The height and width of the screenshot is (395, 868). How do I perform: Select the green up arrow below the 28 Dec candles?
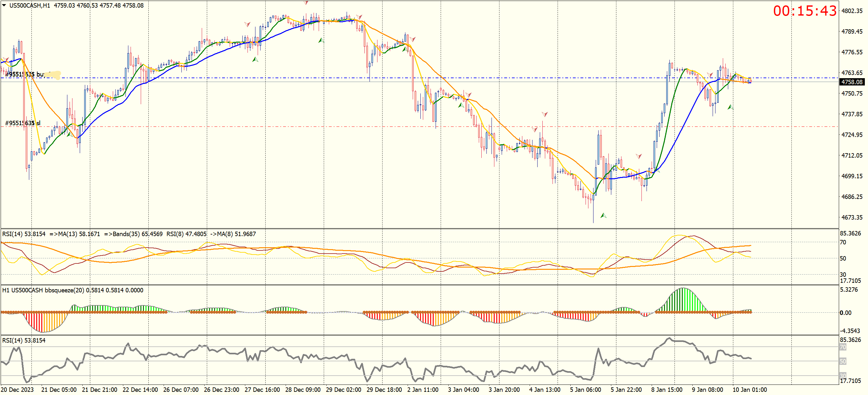click(x=321, y=40)
